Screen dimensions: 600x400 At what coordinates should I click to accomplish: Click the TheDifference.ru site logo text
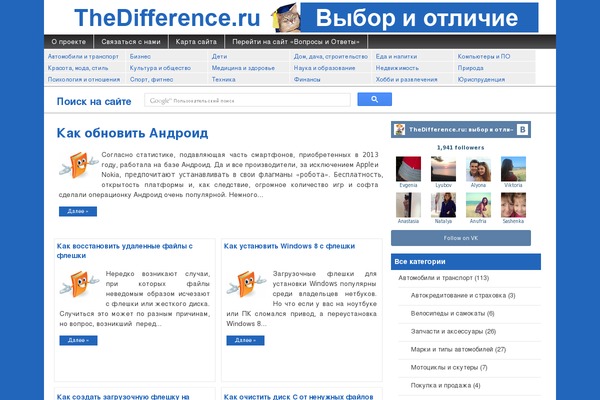(x=167, y=18)
